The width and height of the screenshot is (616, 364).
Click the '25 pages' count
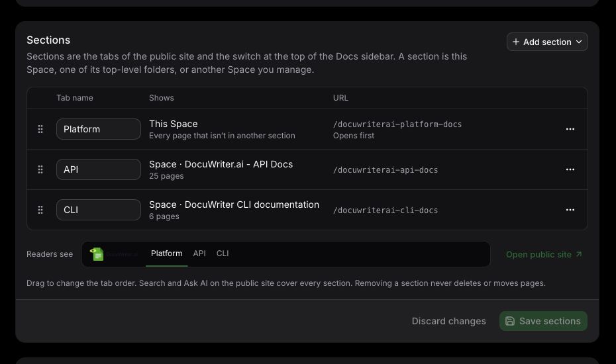[x=166, y=176]
